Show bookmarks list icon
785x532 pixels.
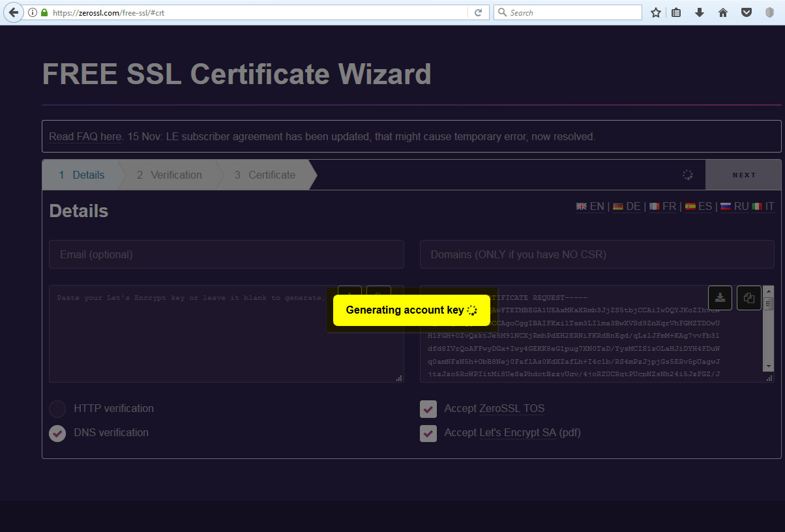tap(677, 12)
